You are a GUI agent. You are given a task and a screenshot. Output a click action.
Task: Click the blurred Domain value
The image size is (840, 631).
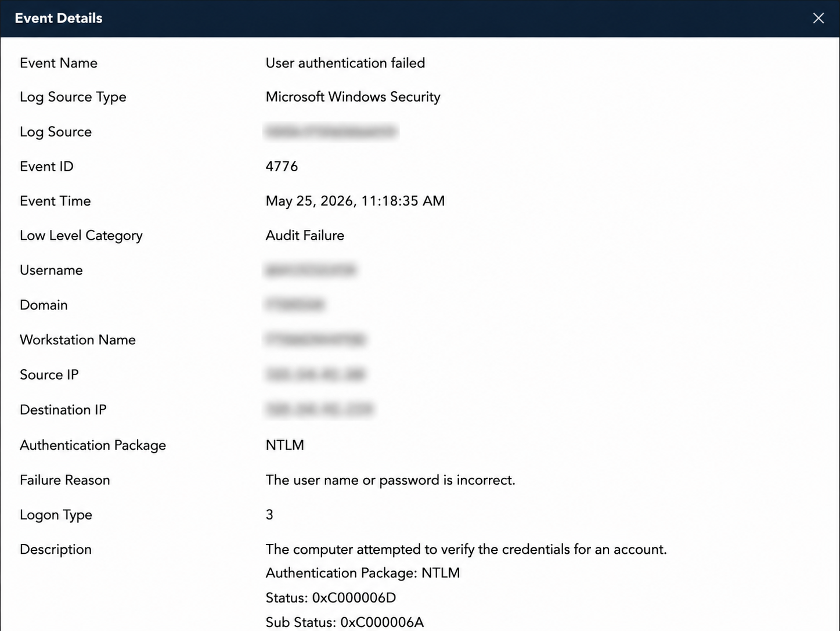click(295, 305)
